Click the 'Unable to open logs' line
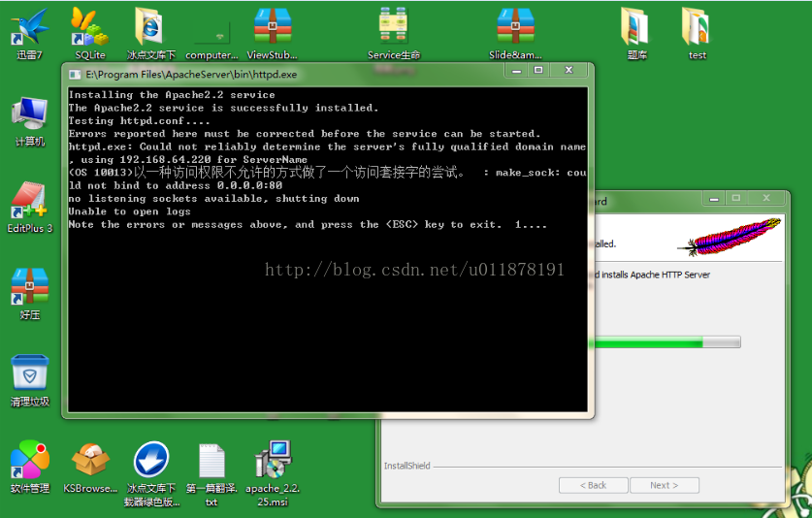Viewport: 812px width, 518px height. [129, 211]
